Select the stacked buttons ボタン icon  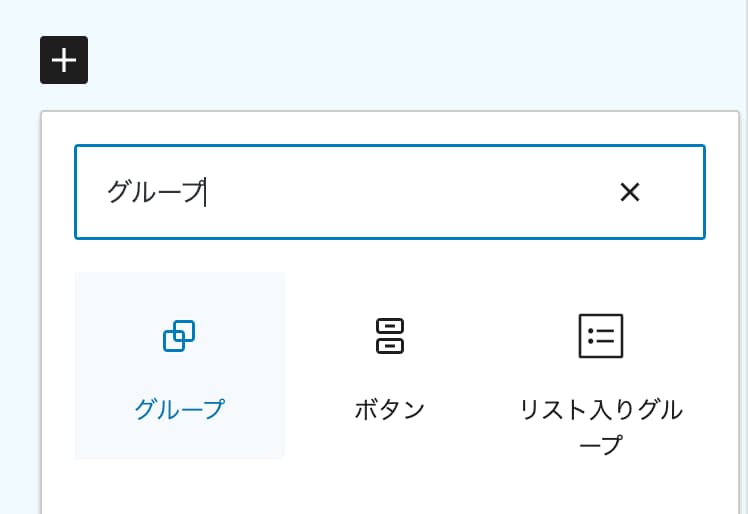(x=390, y=336)
